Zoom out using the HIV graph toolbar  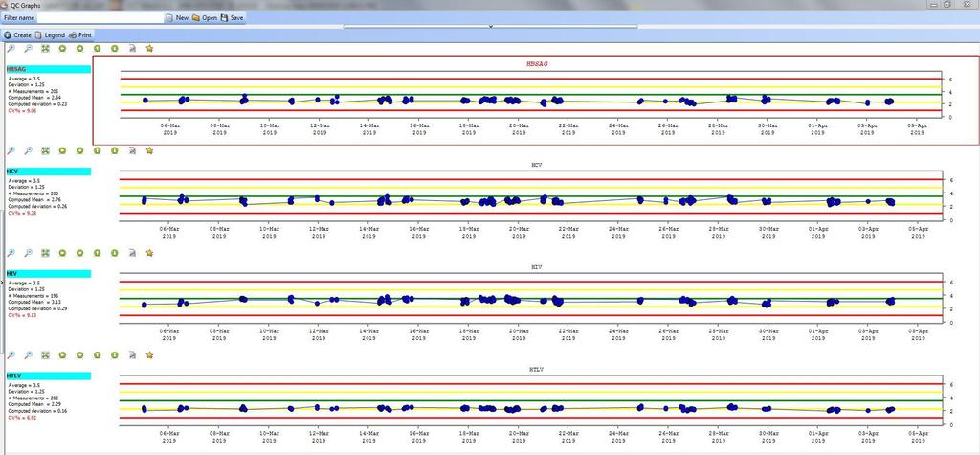(28, 253)
